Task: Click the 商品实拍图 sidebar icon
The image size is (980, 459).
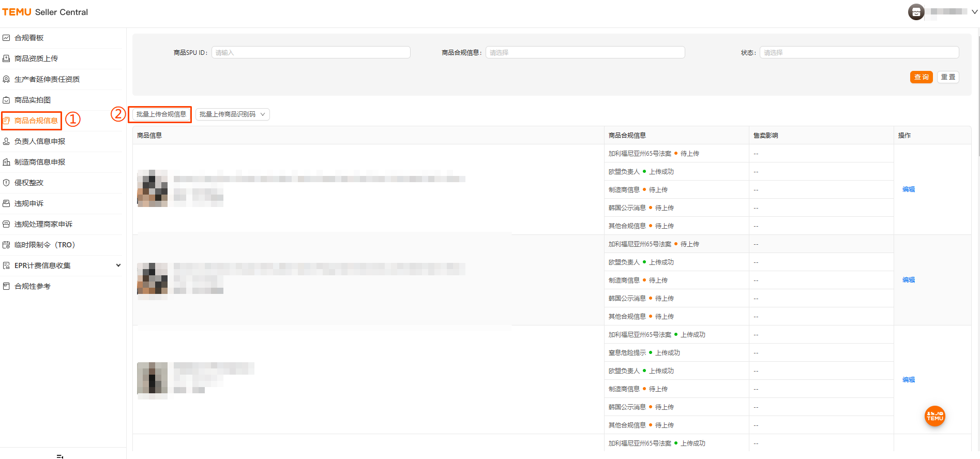Action: (6, 100)
